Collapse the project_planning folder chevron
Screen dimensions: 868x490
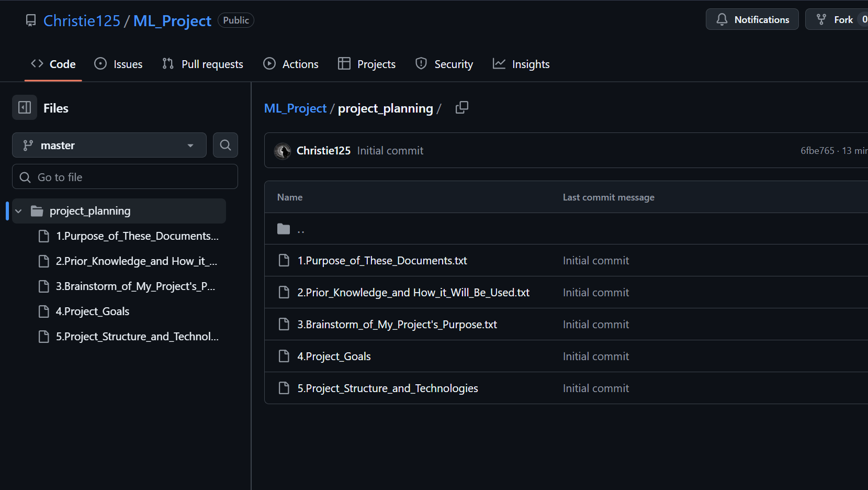pyautogui.click(x=19, y=211)
